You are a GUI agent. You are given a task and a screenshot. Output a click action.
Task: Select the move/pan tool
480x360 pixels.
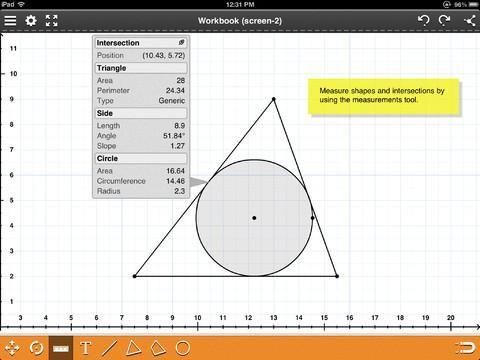click(x=12, y=348)
